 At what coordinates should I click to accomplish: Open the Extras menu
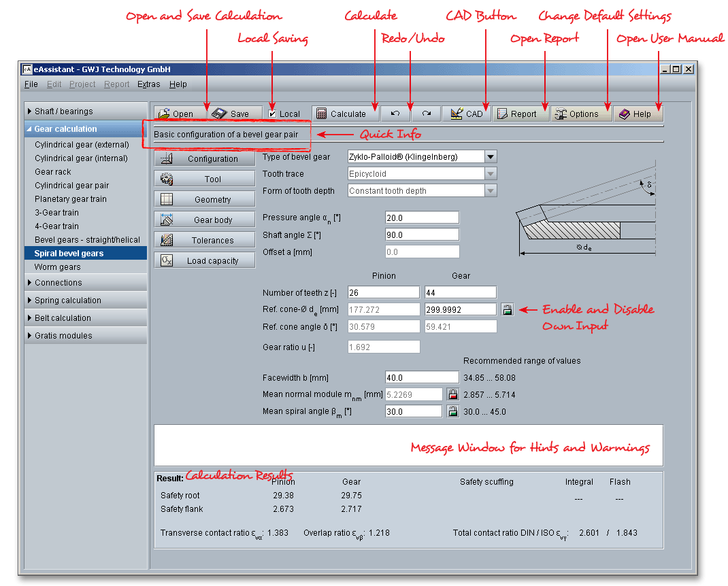[x=148, y=84]
